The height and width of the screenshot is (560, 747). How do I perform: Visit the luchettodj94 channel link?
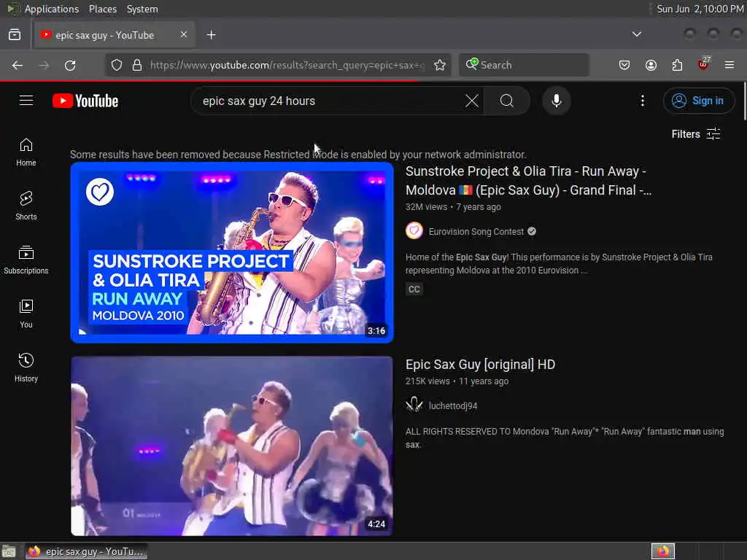click(453, 406)
